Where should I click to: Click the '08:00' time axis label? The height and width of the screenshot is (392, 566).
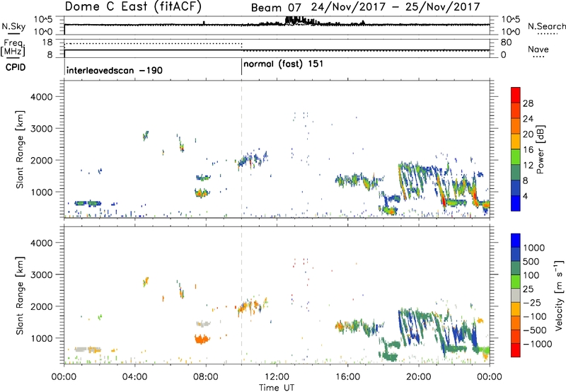206,377
